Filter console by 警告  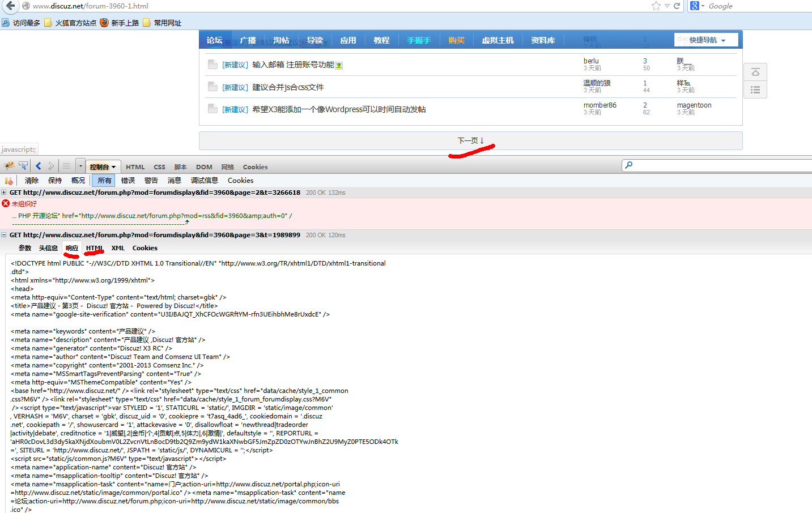click(x=151, y=181)
